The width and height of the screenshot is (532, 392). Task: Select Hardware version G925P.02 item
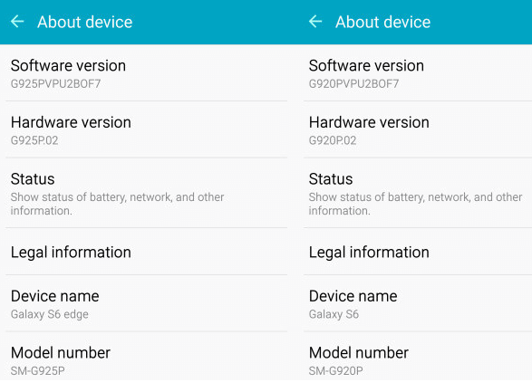(147, 129)
